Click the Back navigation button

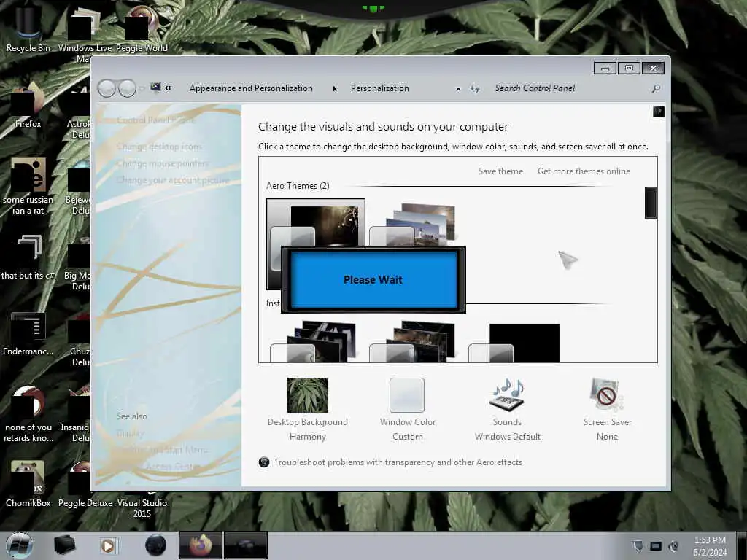point(107,88)
